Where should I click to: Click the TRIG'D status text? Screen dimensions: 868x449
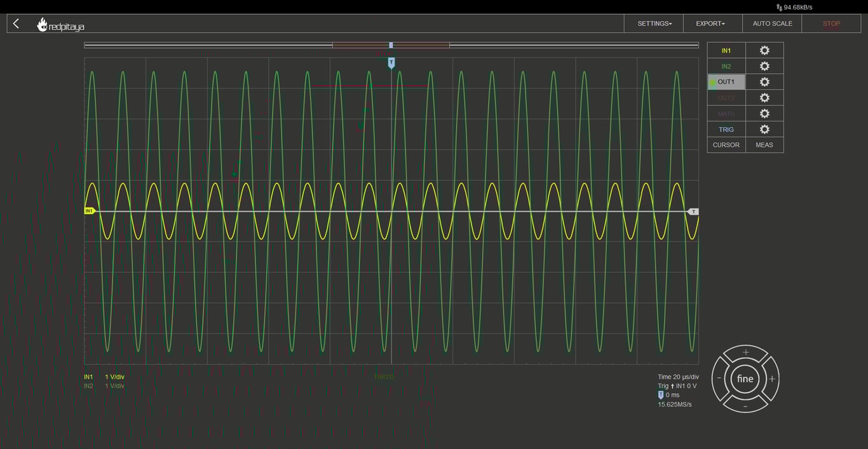[x=384, y=377]
